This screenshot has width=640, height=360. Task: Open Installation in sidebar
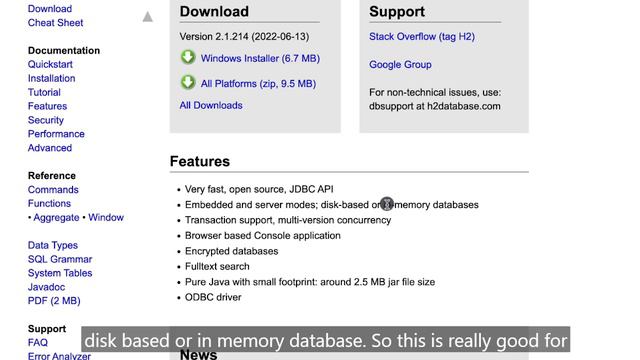click(51, 78)
